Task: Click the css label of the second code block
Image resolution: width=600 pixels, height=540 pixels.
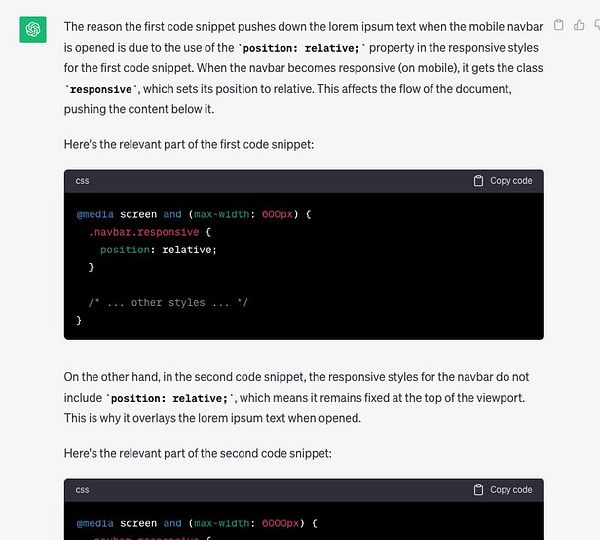Action: [x=82, y=490]
